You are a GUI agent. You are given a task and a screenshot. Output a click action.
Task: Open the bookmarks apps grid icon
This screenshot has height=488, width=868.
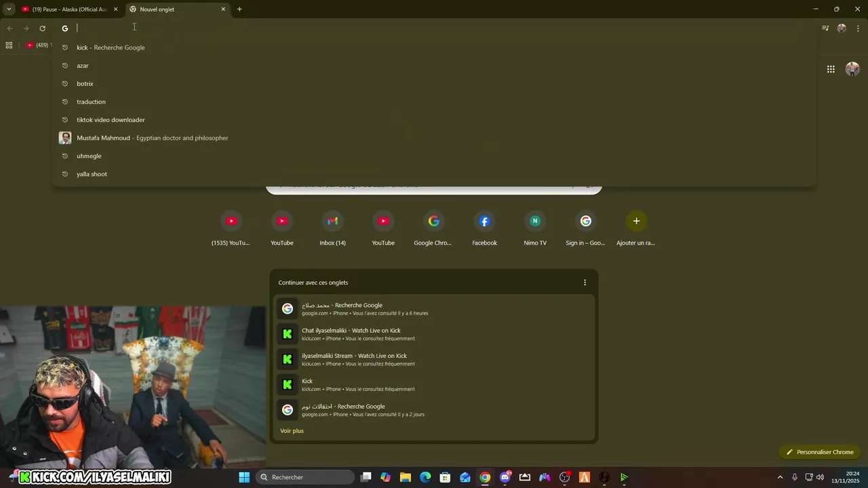(9, 45)
